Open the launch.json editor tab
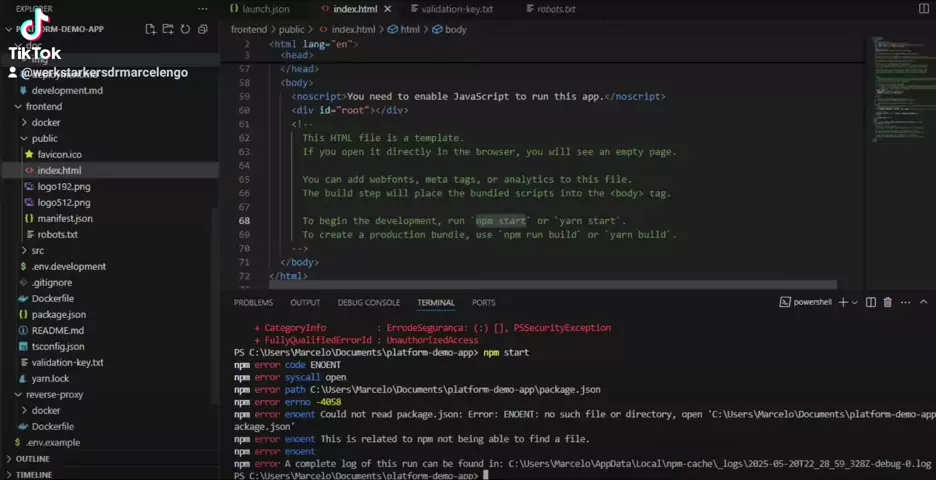The width and height of the screenshot is (936, 480). click(x=260, y=9)
